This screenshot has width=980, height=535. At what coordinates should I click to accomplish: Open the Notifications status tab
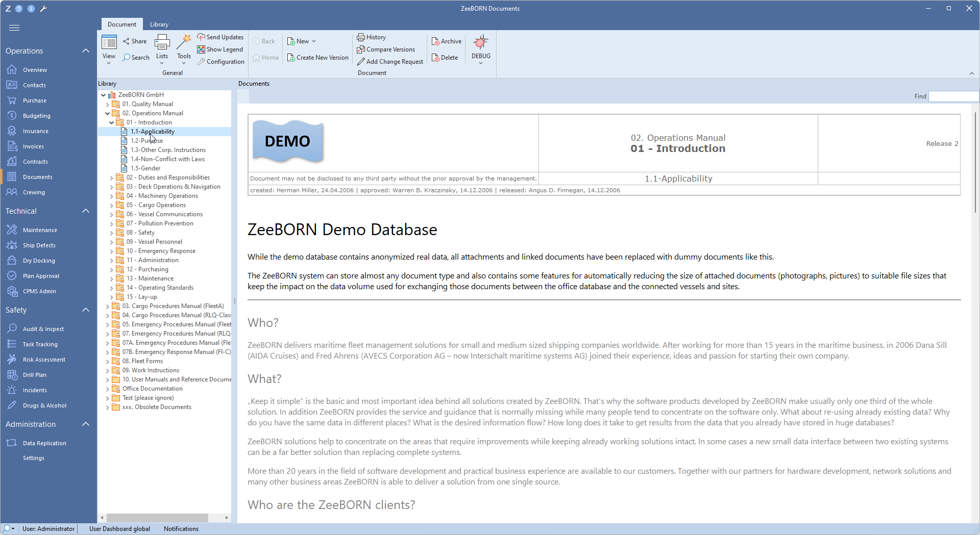(x=181, y=529)
